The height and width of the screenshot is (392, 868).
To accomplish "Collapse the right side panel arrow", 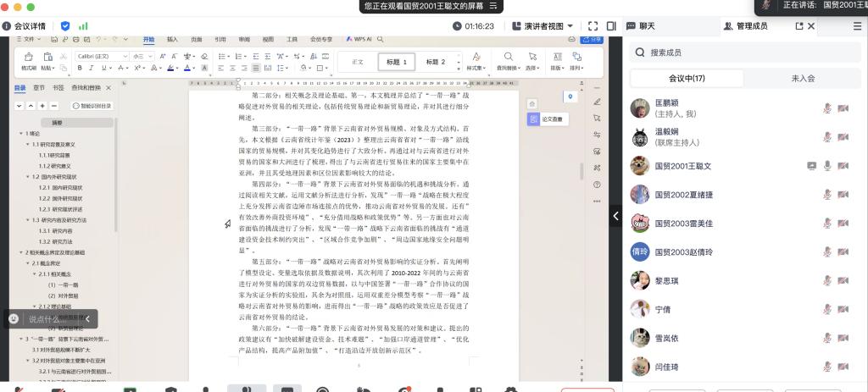I will click(615, 217).
